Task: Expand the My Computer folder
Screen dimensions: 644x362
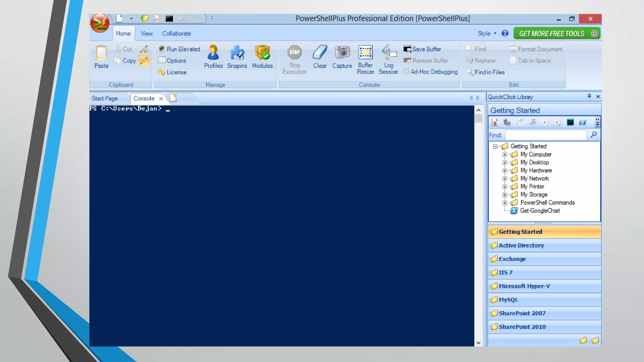Action: pos(505,155)
